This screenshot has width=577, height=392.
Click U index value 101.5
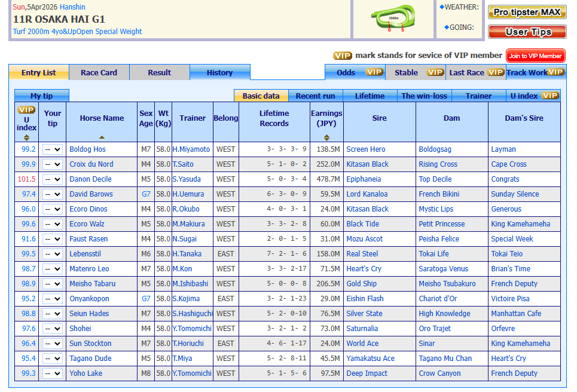click(x=26, y=179)
